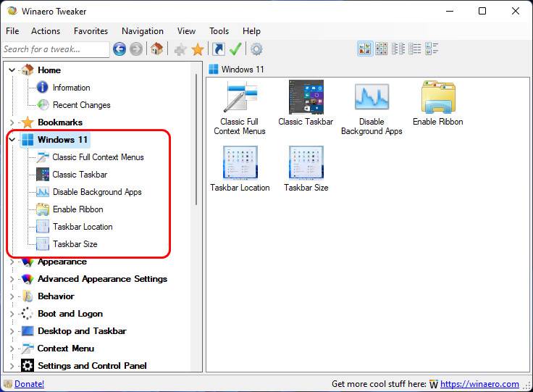
Task: Open the Help menu
Action: (251, 31)
